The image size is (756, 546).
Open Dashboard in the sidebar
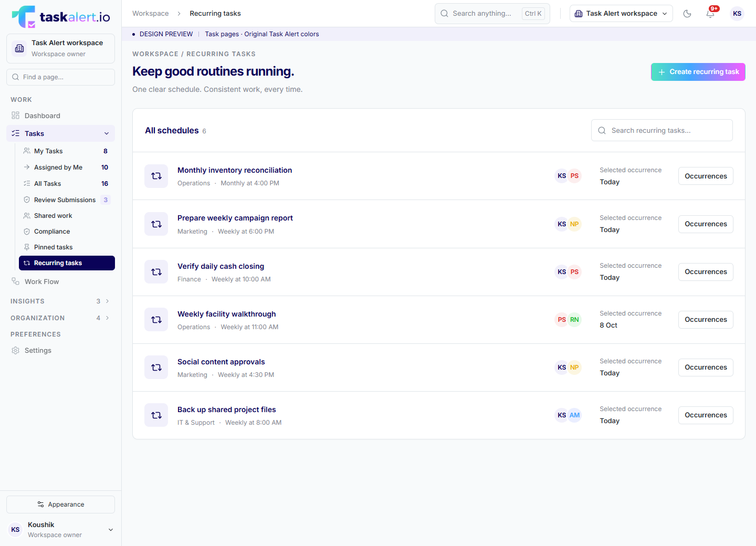pos(60,115)
